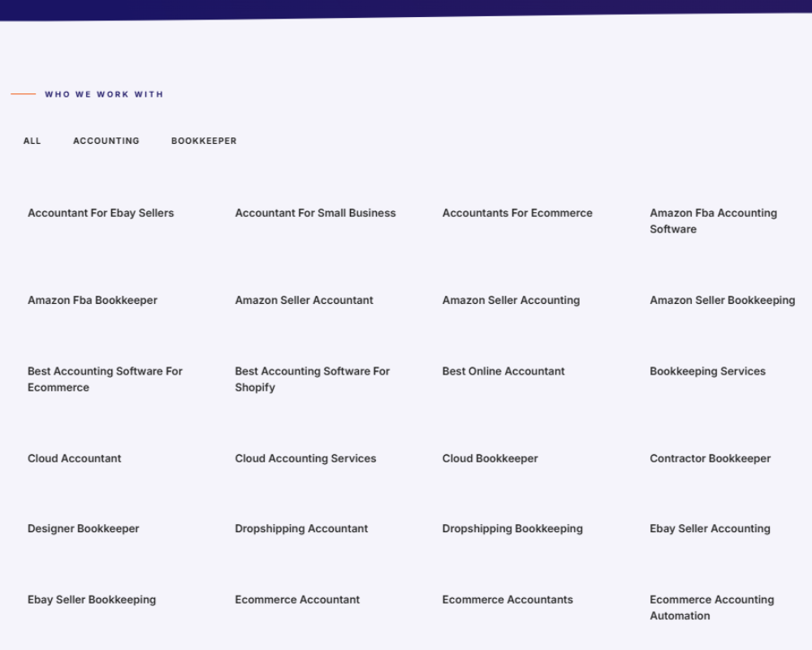The width and height of the screenshot is (812, 650).
Task: Open Best Accounting Software For Ecommerce
Action: [105, 379]
